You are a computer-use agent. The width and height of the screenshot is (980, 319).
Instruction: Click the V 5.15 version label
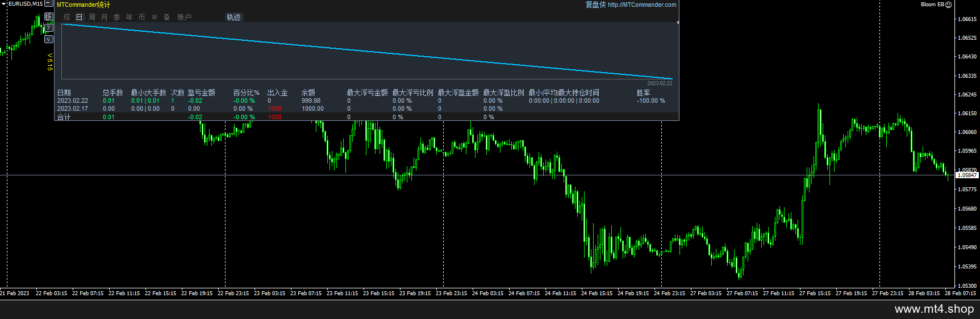[49, 62]
